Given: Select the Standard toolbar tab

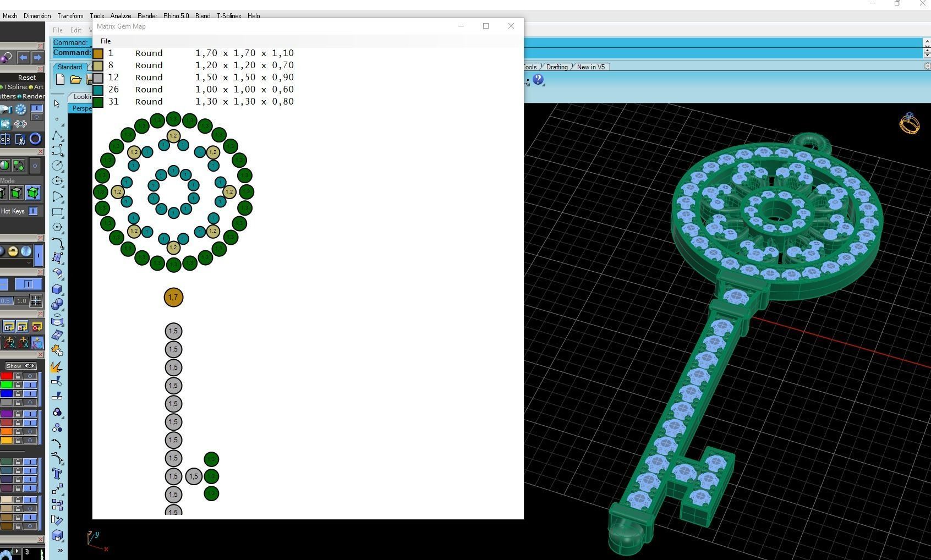Looking at the screenshot, I should [x=70, y=67].
